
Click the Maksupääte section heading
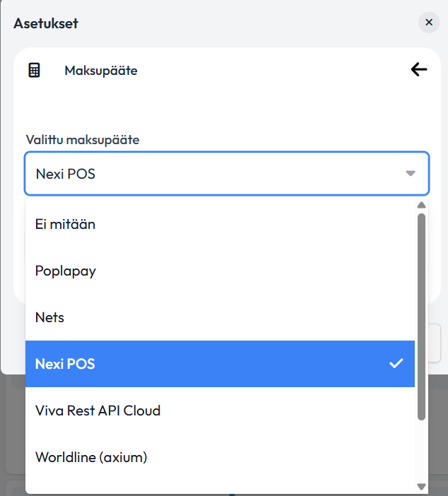click(x=101, y=70)
